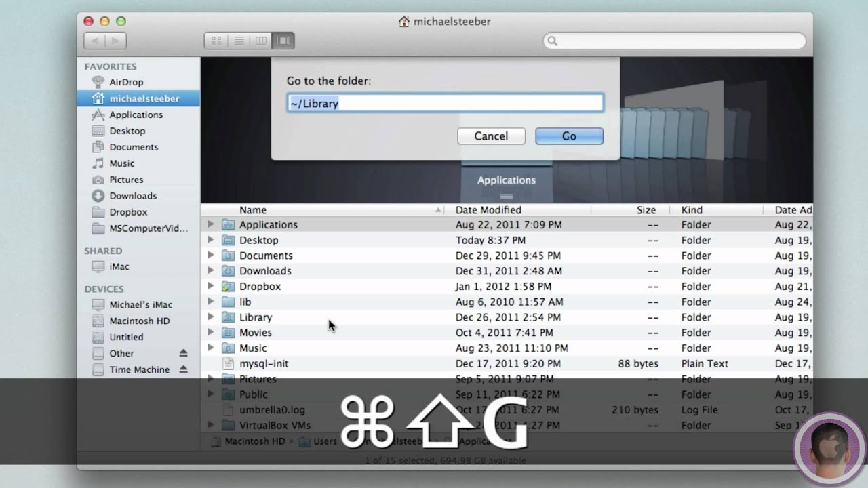Expand the Downloads folder row
The image size is (868, 488).
[210, 271]
